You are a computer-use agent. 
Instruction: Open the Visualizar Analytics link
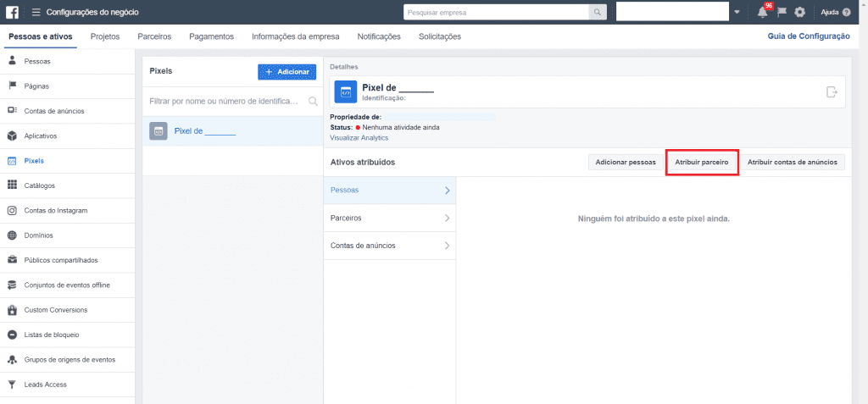tap(359, 137)
